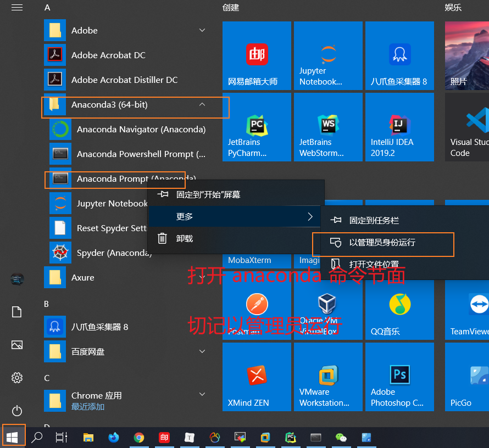Click the letter C section header
The width and height of the screenshot is (489, 448).
click(x=47, y=378)
